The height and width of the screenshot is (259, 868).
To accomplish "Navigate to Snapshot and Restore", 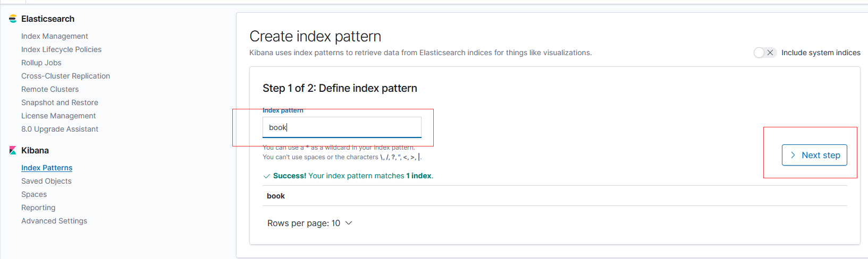I will tap(60, 102).
